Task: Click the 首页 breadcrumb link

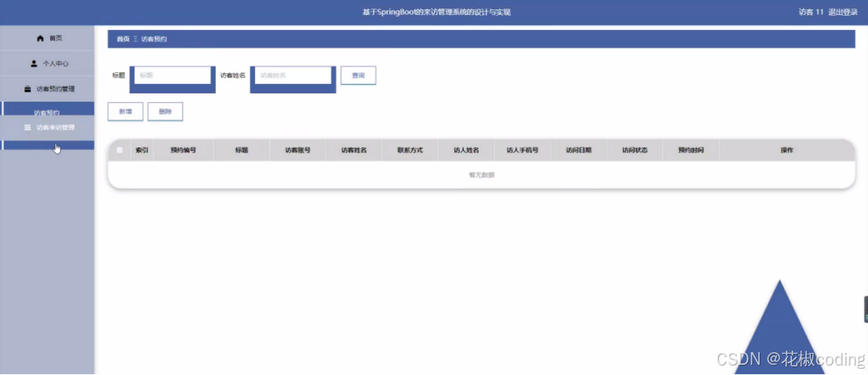Action: coord(123,39)
